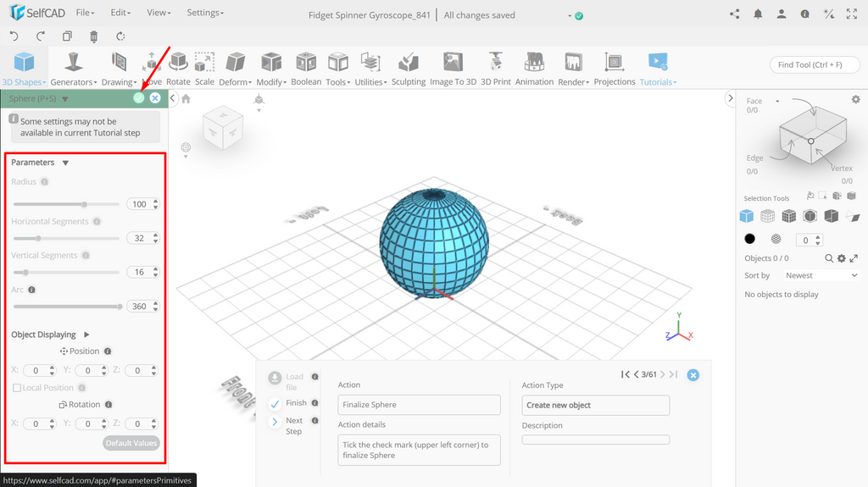The image size is (868, 487).
Task: Jump to first tutorial step
Action: [x=625, y=374]
